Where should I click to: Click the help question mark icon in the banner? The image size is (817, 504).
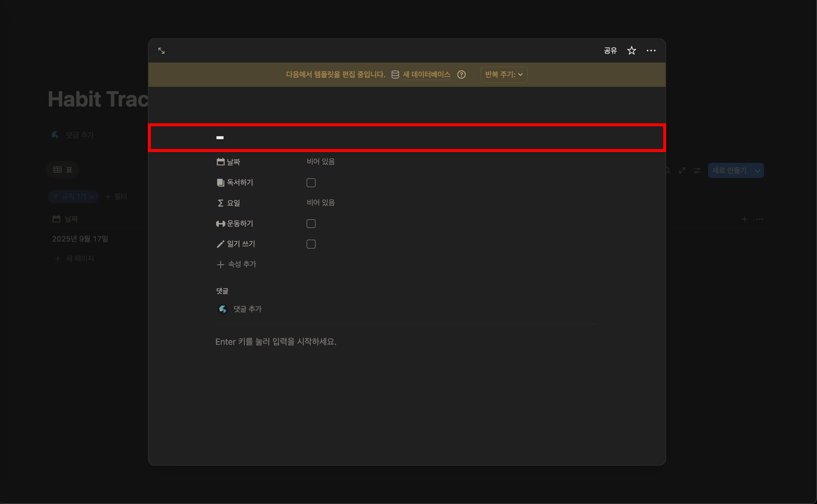click(461, 75)
